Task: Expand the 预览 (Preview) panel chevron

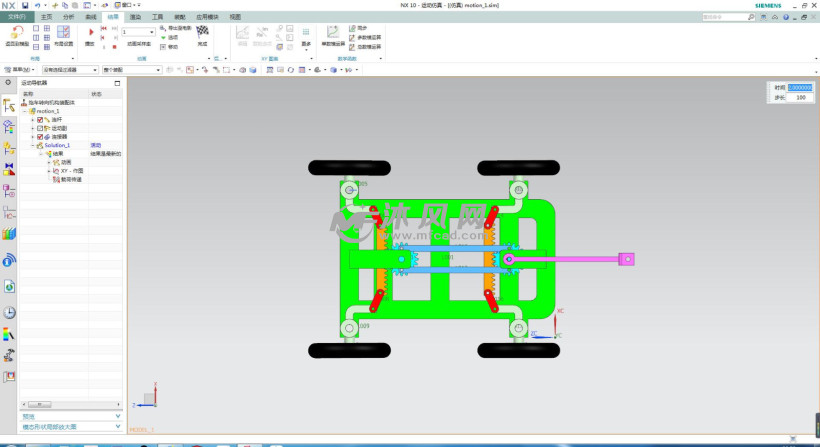Action: point(118,416)
